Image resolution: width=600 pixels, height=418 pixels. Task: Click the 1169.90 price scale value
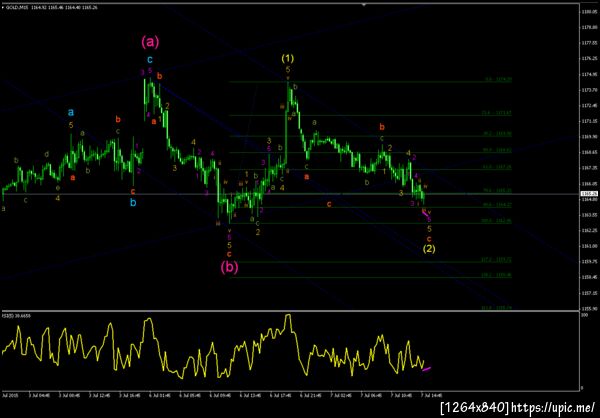(x=590, y=137)
